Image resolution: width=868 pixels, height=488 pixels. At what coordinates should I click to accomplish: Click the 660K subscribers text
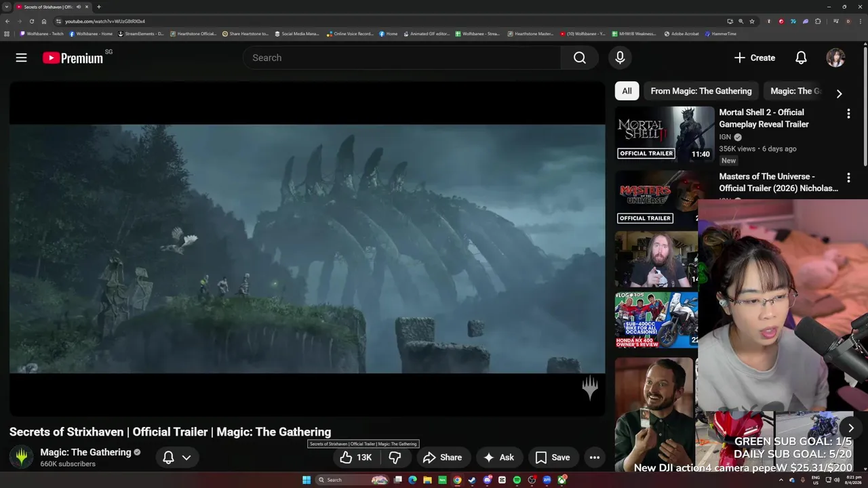(x=68, y=464)
